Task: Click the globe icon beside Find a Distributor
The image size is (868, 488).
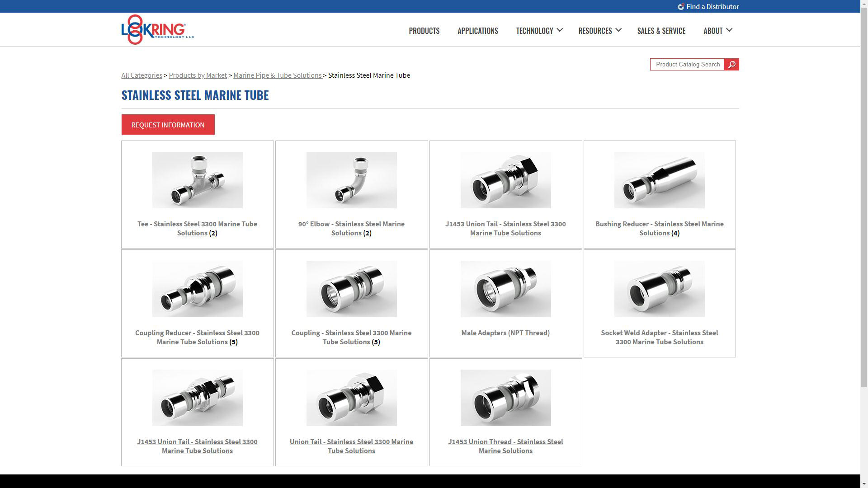Action: coord(681,7)
